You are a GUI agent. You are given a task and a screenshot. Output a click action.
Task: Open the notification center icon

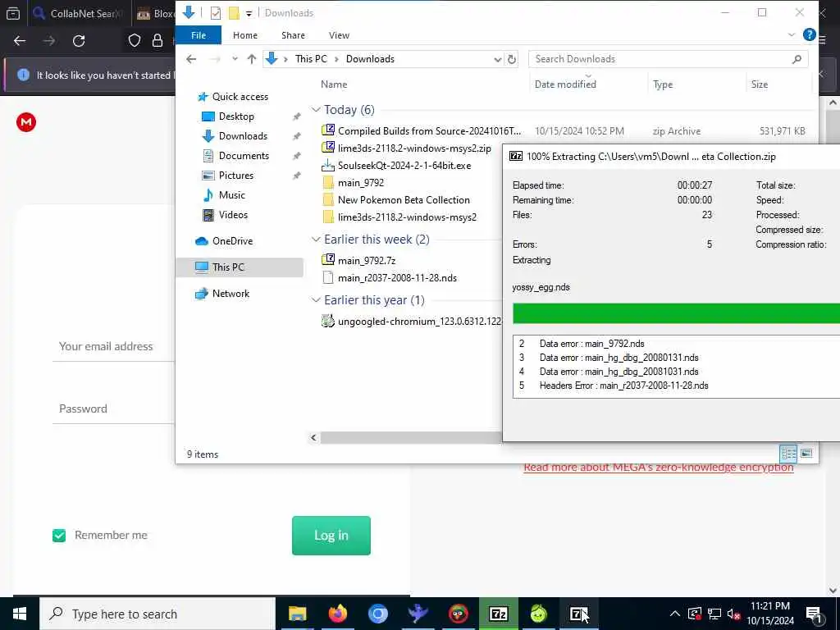(814, 614)
